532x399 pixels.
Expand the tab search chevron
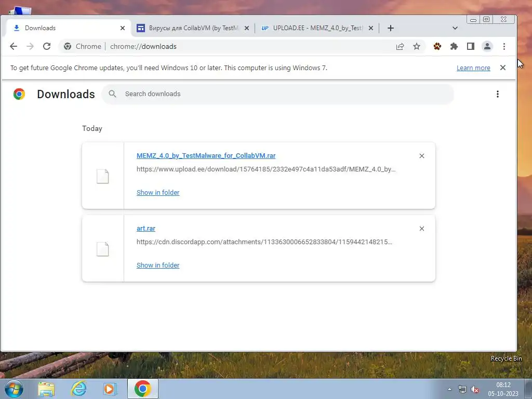[455, 28]
